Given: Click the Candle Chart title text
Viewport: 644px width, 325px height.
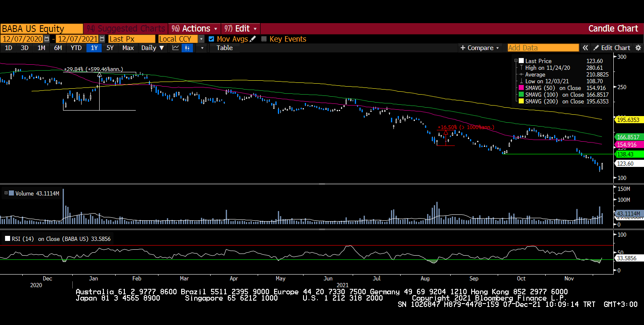Looking at the screenshot, I should (x=613, y=29).
